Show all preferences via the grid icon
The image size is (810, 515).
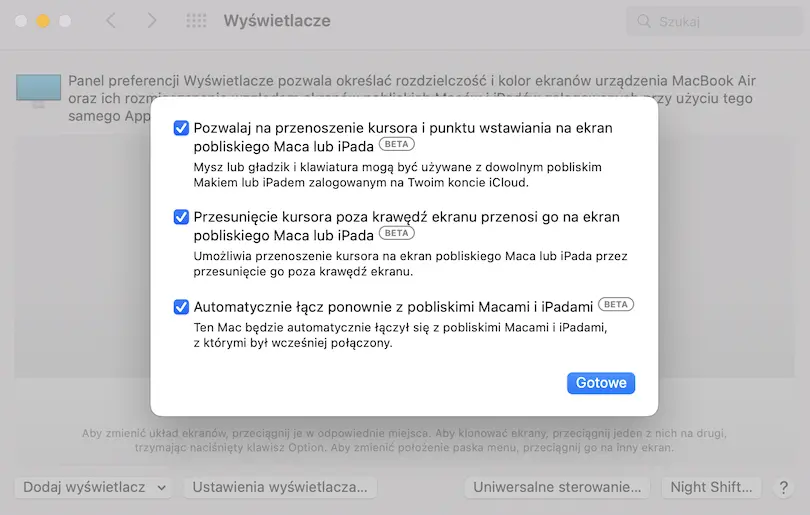point(196,21)
